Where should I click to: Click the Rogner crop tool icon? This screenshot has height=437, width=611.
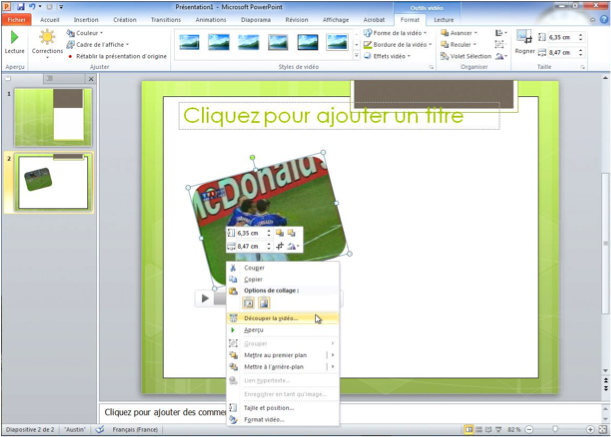tap(524, 37)
